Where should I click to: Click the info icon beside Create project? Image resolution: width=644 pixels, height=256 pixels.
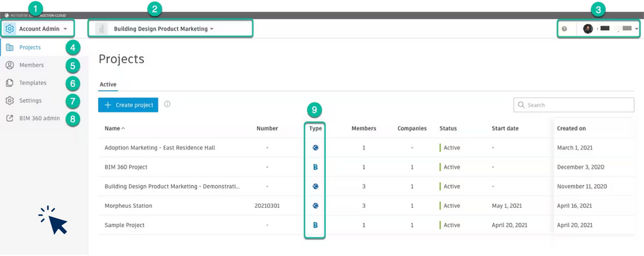pos(167,104)
